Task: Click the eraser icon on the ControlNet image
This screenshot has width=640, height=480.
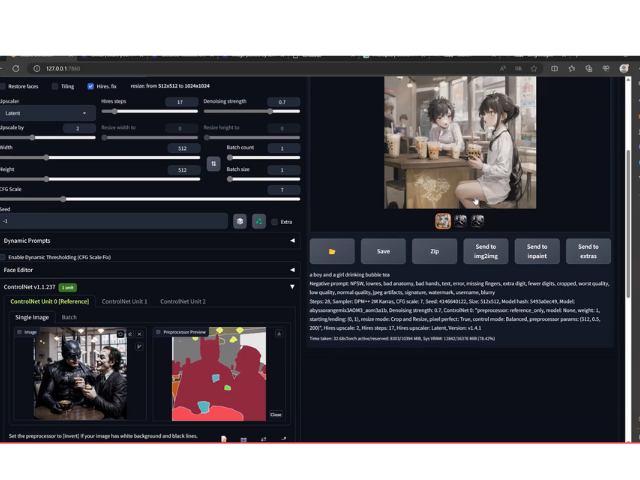Action: (x=130, y=334)
